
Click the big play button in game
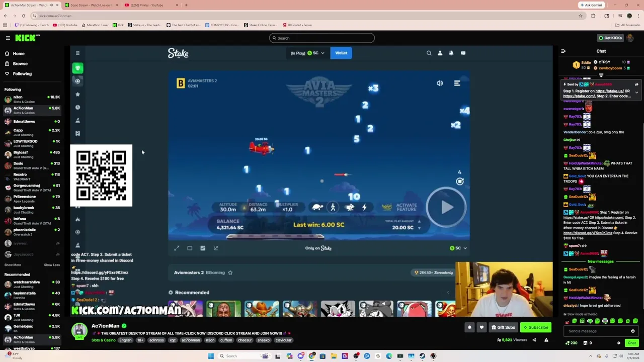446,207
